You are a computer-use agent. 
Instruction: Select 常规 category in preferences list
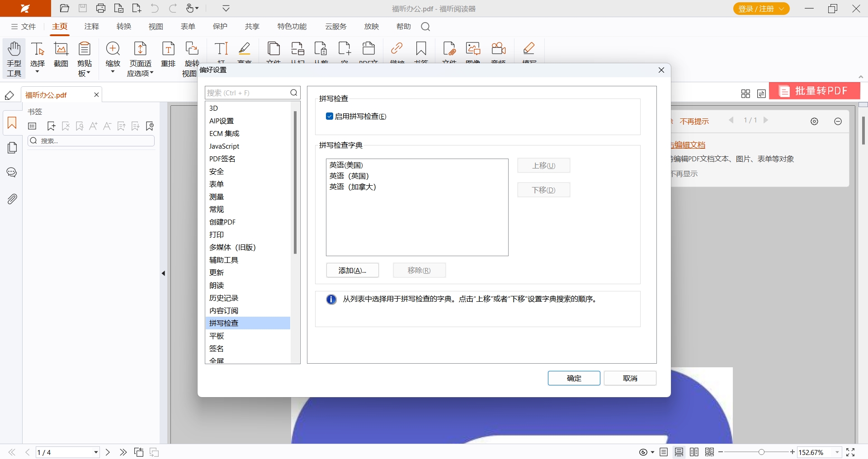pyautogui.click(x=217, y=210)
